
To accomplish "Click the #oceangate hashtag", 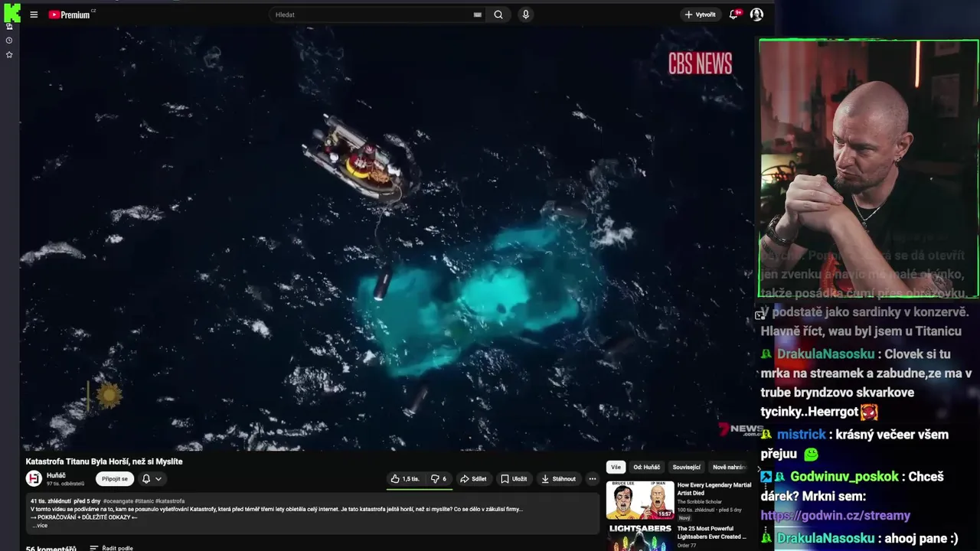I will point(118,501).
